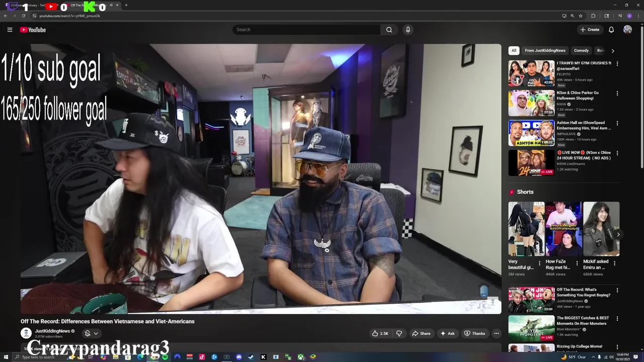Image resolution: width=644 pixels, height=362 pixels.
Task: Click the Create button
Action: [590, 30]
